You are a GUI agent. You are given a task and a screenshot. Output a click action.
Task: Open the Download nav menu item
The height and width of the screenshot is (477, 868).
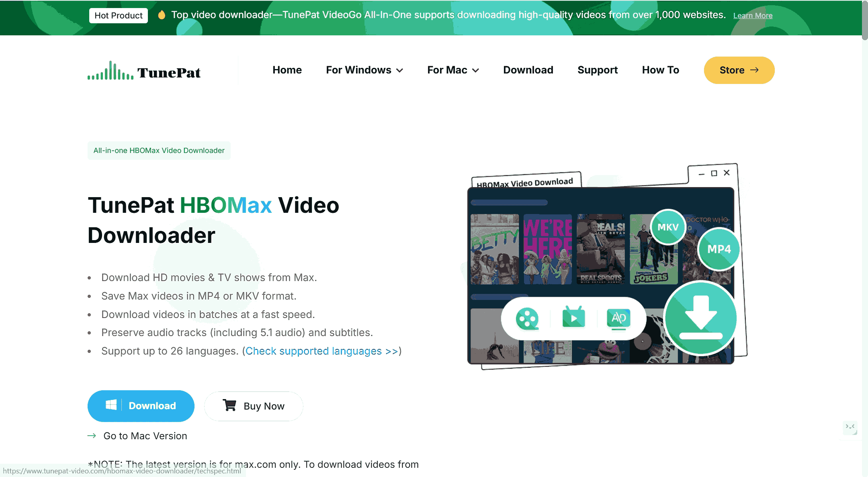point(528,70)
